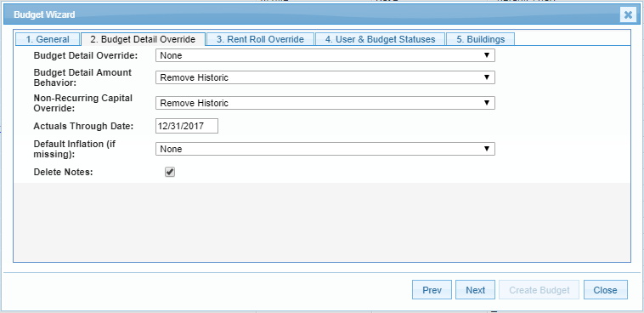Screen dimensions: 644x313
Task: Open the Budget Detail Override dropdown
Action: (325, 55)
